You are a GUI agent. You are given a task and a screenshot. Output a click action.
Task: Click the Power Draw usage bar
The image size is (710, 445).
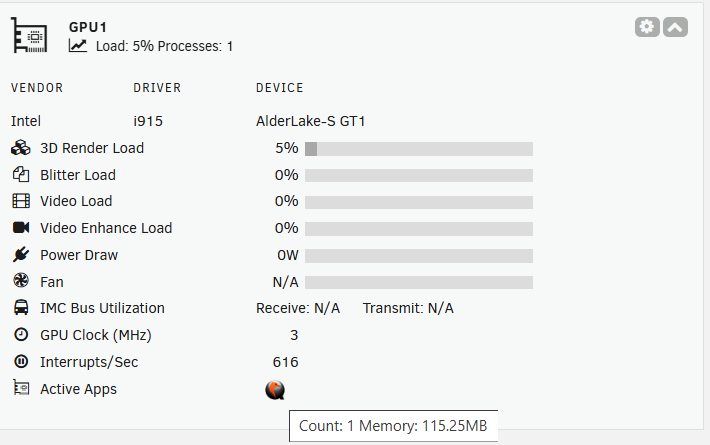tap(419, 256)
